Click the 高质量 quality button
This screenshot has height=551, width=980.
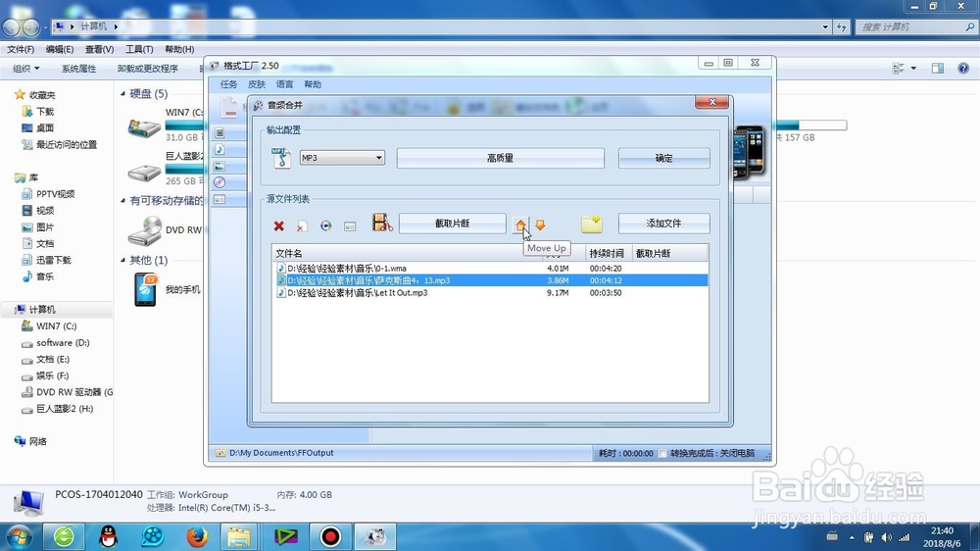500,158
